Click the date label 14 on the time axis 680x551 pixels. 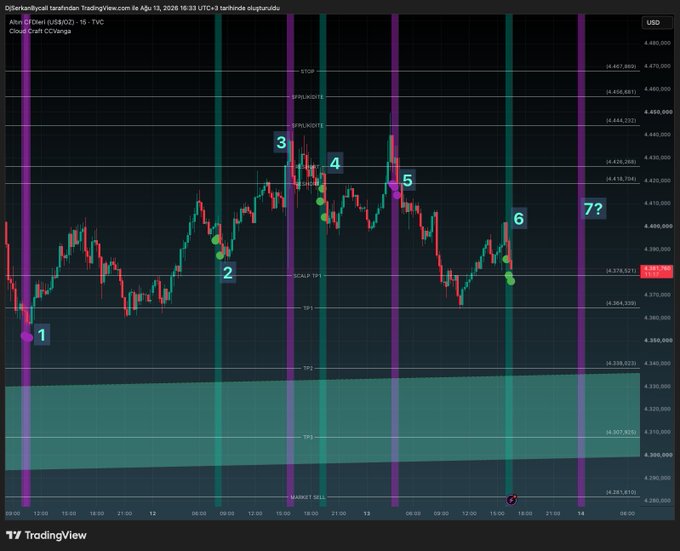581,513
